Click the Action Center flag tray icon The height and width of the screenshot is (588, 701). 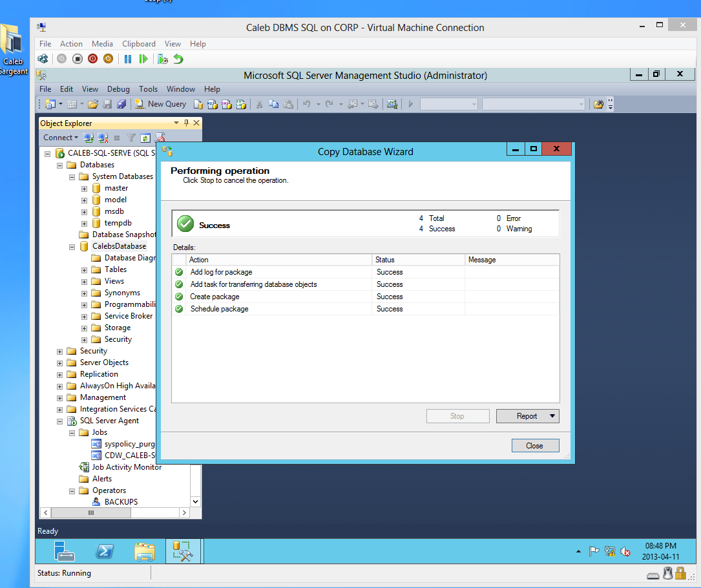pos(594,551)
